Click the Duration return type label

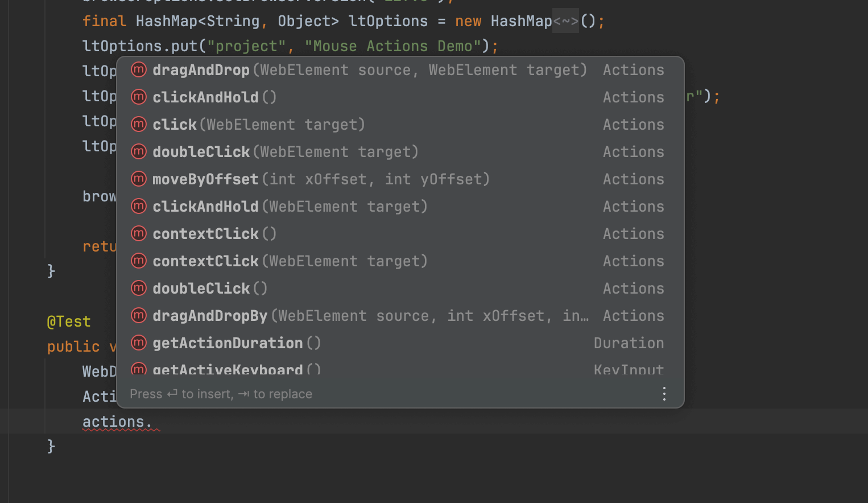[x=629, y=343]
